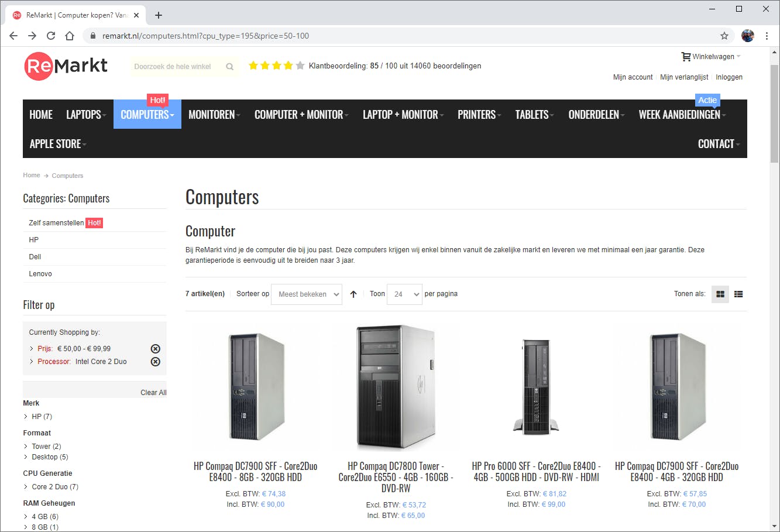Open the Winkelwagen cart

pyautogui.click(x=711, y=57)
